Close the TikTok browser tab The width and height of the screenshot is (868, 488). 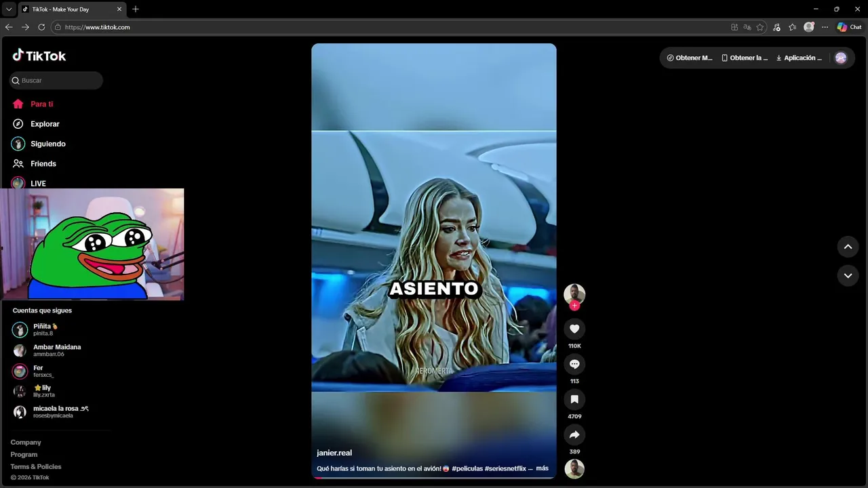(119, 9)
